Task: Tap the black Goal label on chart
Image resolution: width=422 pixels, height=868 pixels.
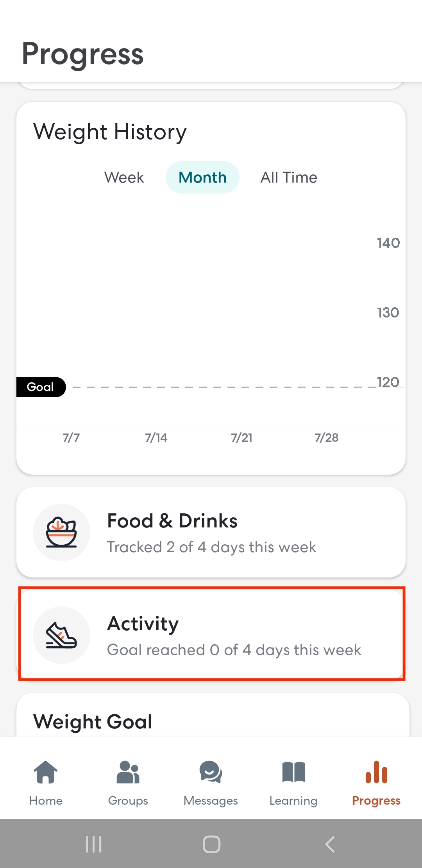Action: pyautogui.click(x=41, y=387)
